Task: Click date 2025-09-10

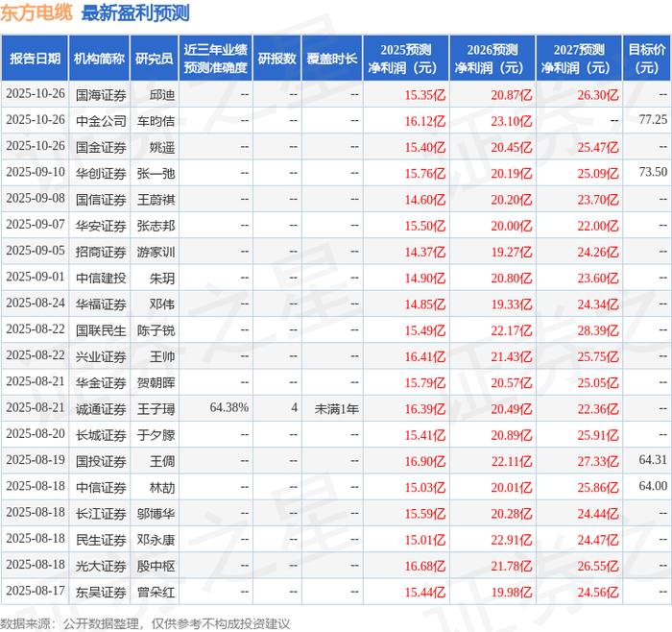Action: 36,172
